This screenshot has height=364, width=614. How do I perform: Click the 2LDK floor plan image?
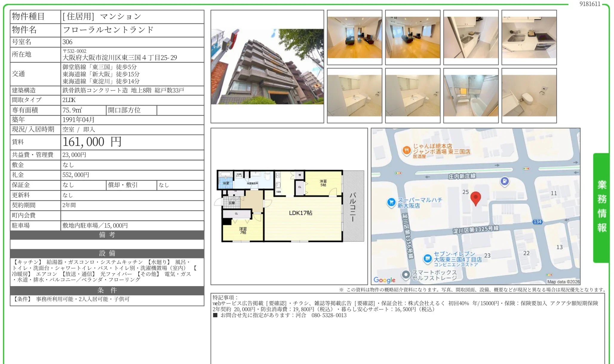tap(289, 206)
